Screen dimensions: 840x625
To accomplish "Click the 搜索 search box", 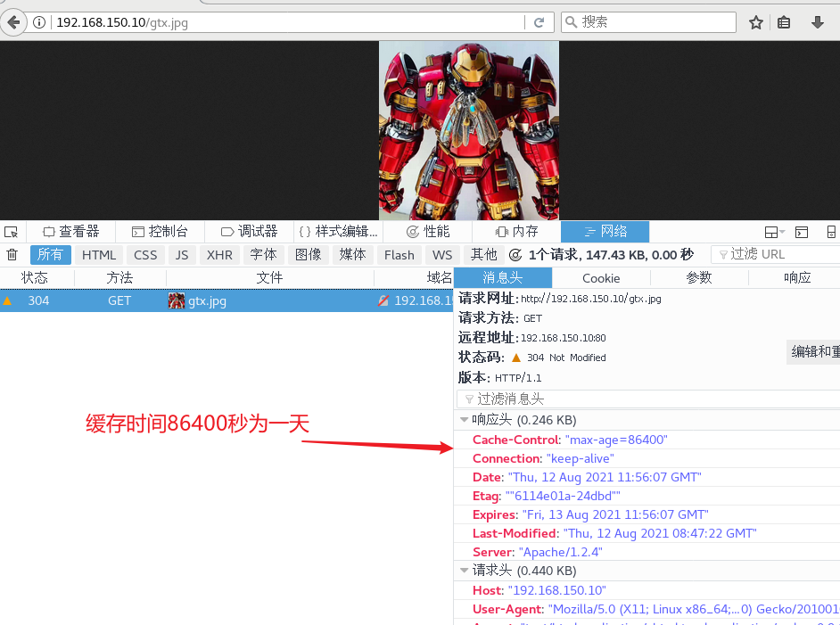I will click(x=648, y=22).
